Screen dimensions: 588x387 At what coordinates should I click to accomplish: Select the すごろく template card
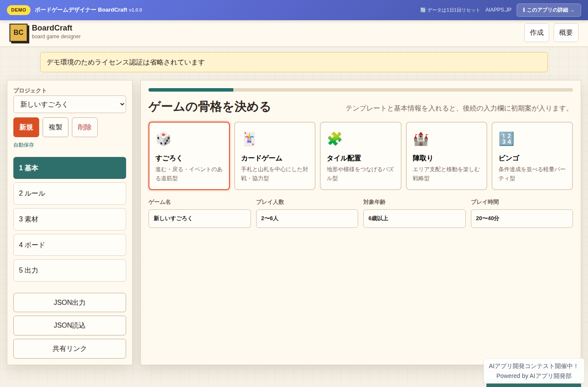click(x=189, y=156)
